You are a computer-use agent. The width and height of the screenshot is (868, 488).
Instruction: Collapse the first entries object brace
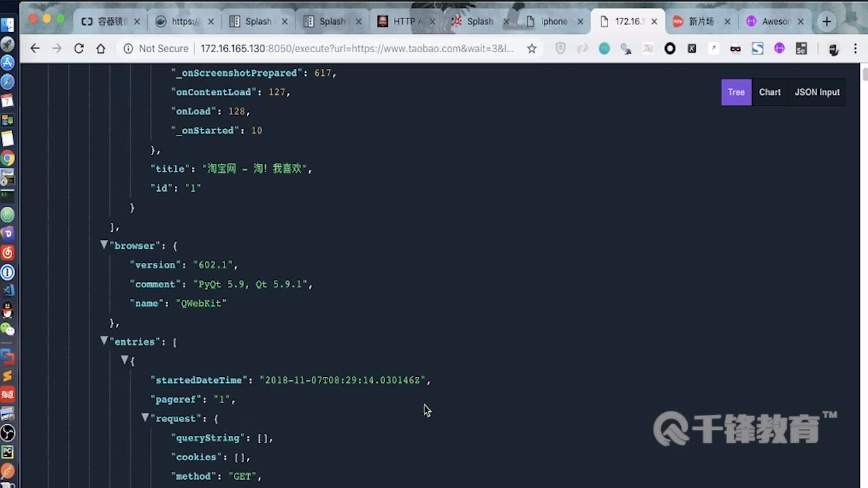(125, 360)
